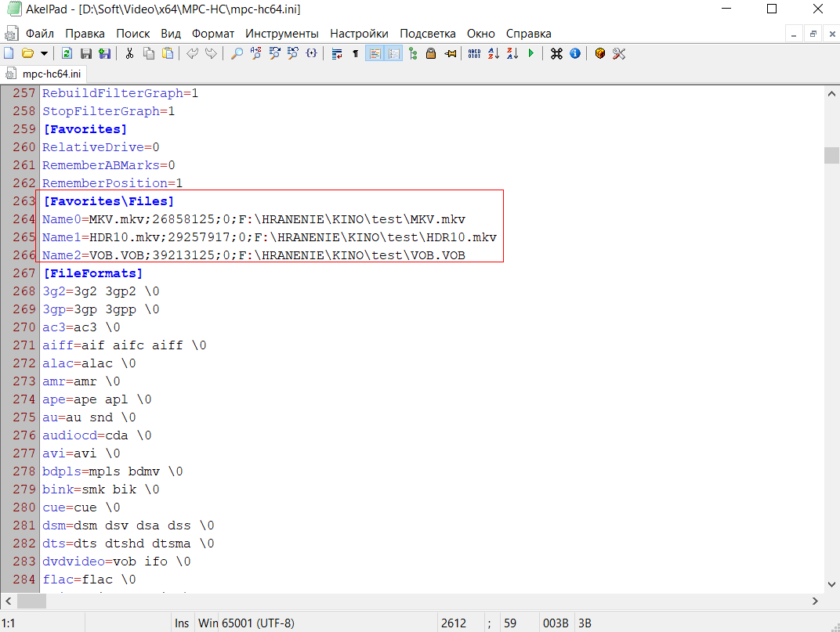
Task: Click the reopen/reload file icon
Action: (67, 53)
